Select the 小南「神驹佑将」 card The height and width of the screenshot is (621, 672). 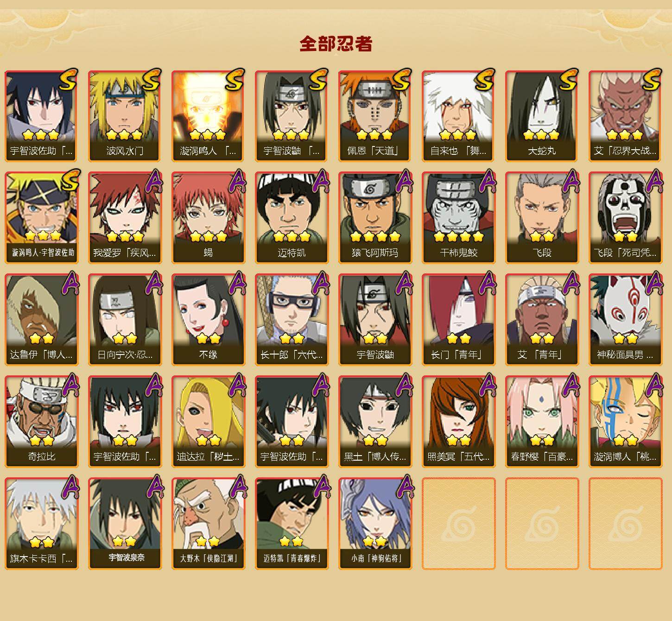pyautogui.click(x=375, y=524)
